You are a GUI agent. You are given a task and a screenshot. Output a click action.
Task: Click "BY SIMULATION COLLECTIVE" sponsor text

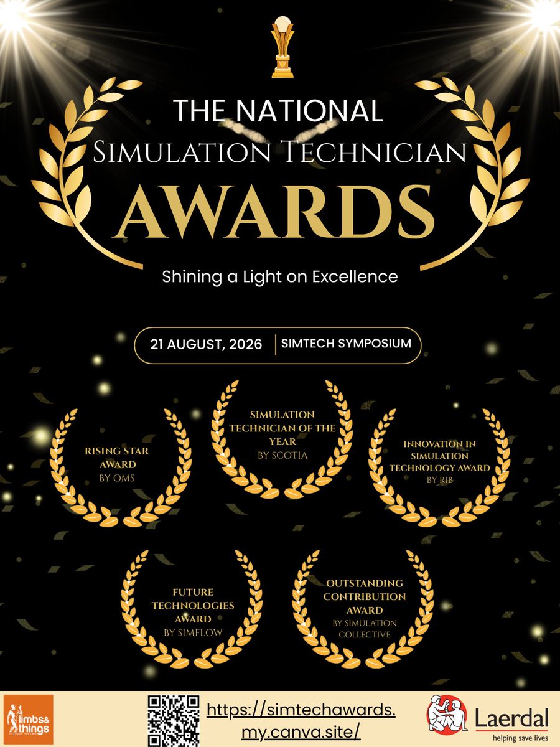[365, 629]
